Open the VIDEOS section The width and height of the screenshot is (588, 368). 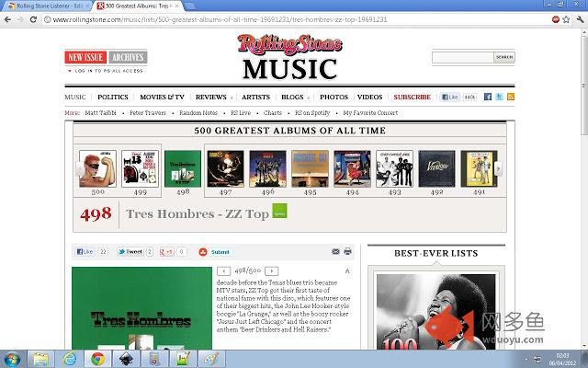coord(369,97)
